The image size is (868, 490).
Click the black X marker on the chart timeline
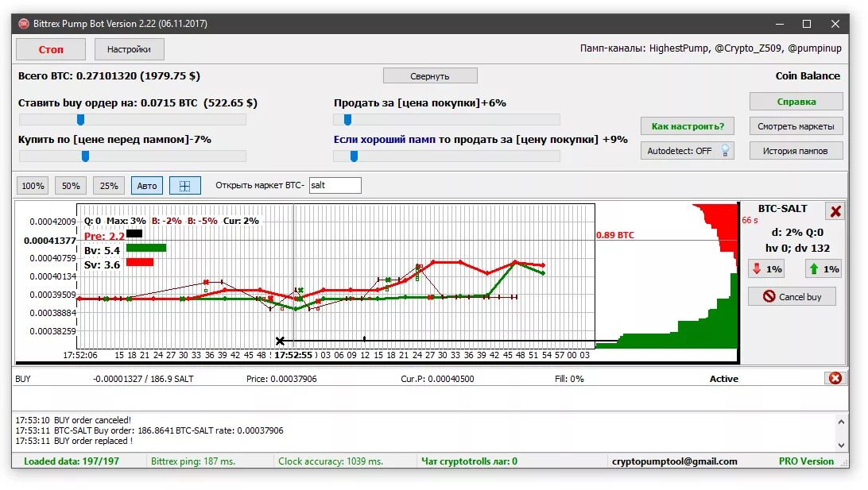click(x=280, y=341)
